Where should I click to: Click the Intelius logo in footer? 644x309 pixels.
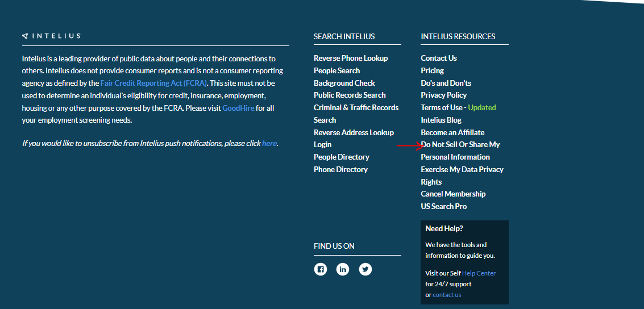tap(51, 36)
